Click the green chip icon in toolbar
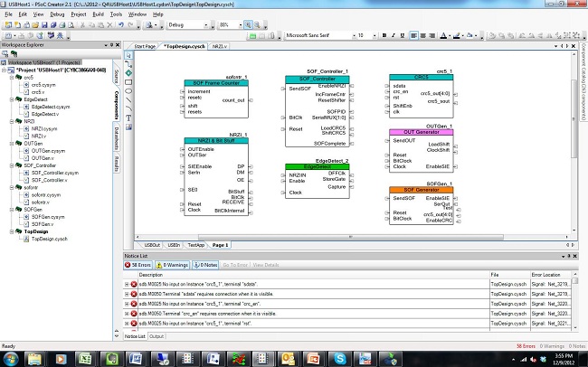This screenshot has height=367, width=588. click(252, 36)
